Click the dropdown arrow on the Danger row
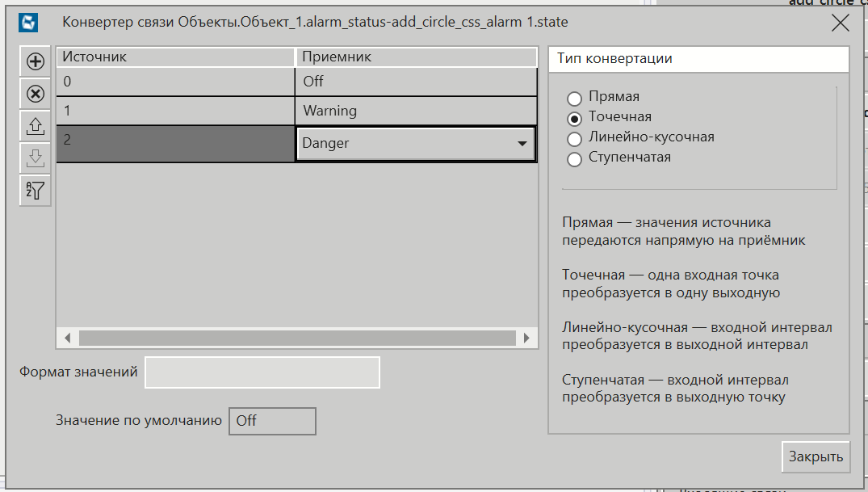 523,143
